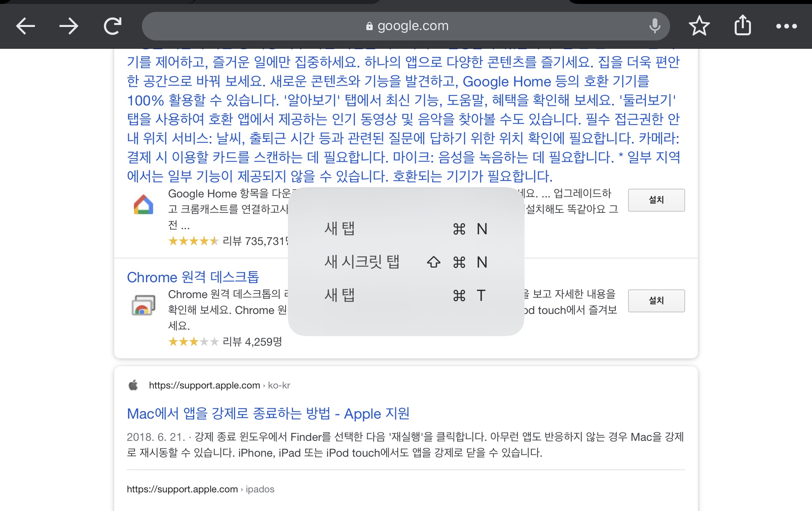This screenshot has height=511, width=812.
Task: Click the 리뷰 735,731 star rating
Action: (x=228, y=241)
